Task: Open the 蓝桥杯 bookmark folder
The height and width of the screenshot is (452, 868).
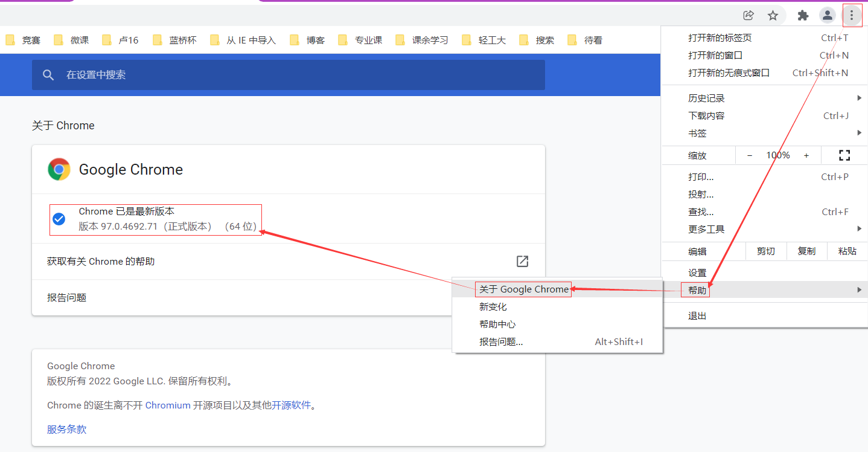Action: (174, 40)
